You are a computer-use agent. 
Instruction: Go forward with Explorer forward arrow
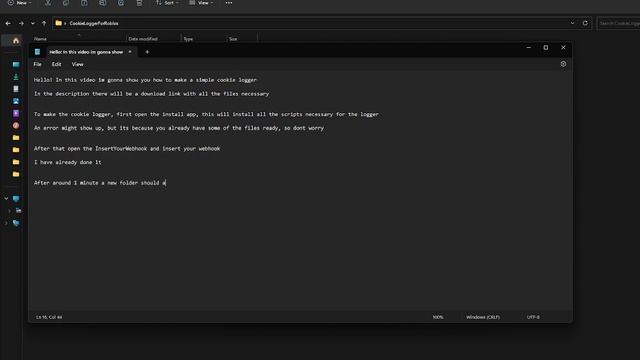(x=21, y=23)
